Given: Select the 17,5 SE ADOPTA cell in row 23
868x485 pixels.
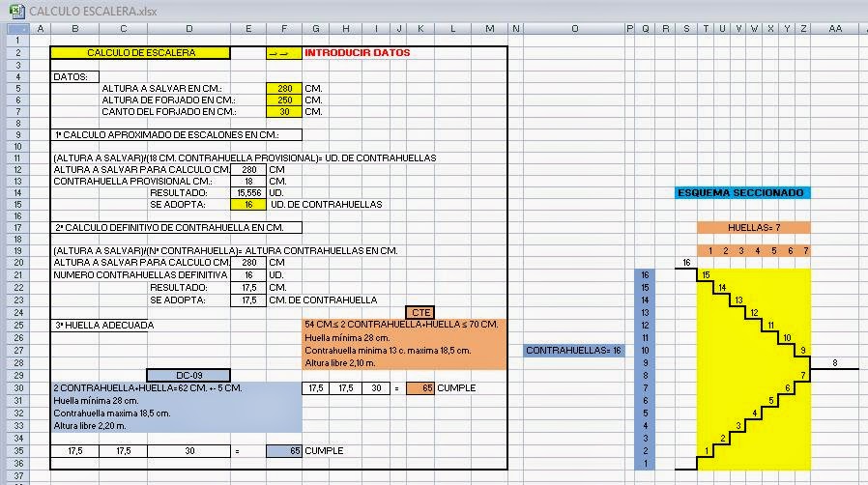Looking at the screenshot, I should 248,300.
